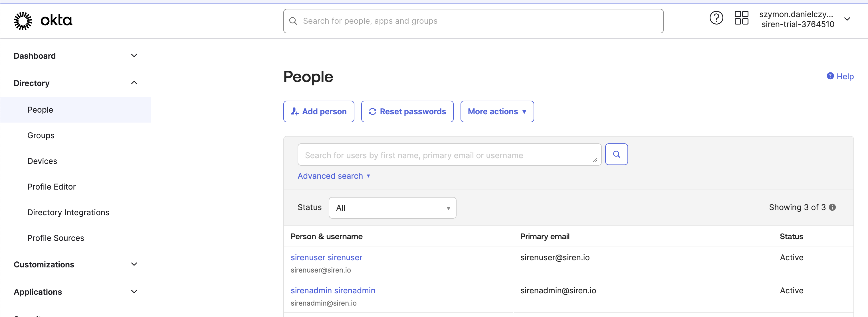Sort the table by Person & username column
Screen dimensions: 868x317
click(x=326, y=236)
